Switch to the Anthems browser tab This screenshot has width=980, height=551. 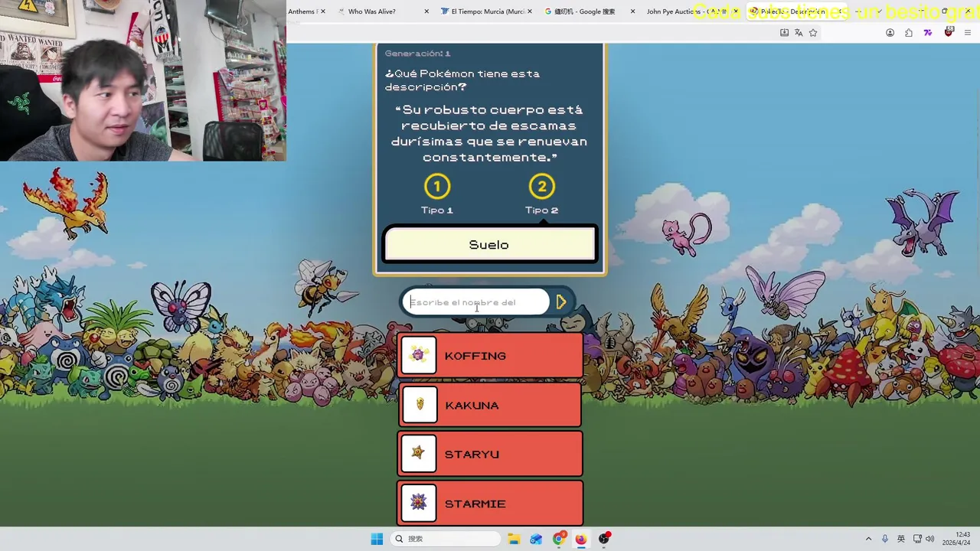pyautogui.click(x=302, y=11)
